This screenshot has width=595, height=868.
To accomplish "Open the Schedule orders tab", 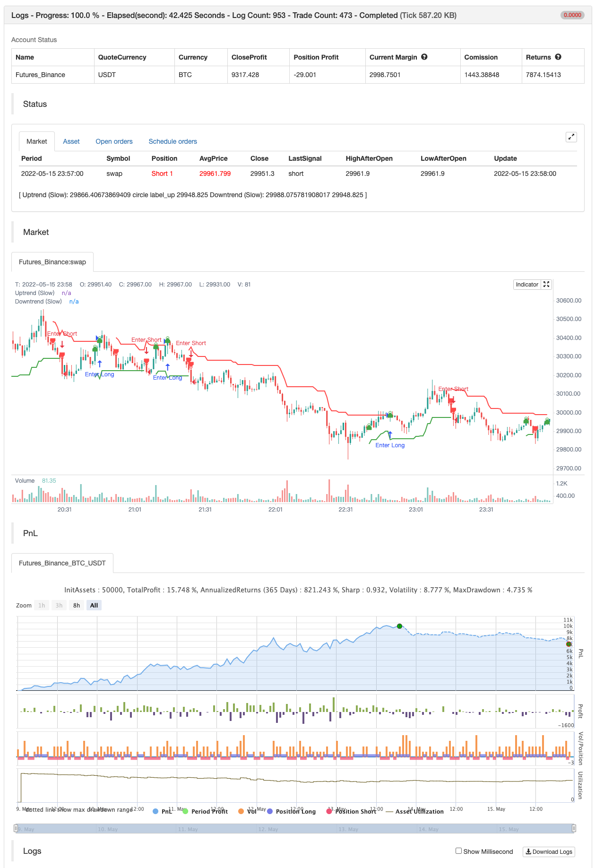I will click(172, 141).
